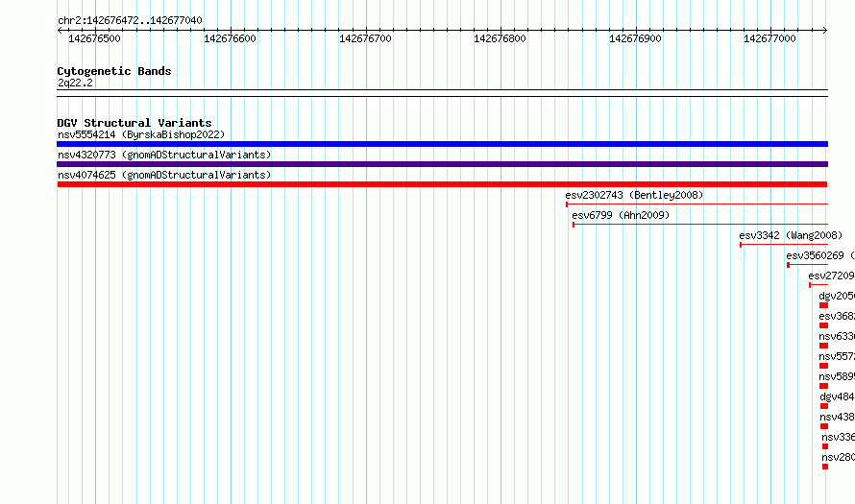Open the esv368 variant label

click(837, 316)
